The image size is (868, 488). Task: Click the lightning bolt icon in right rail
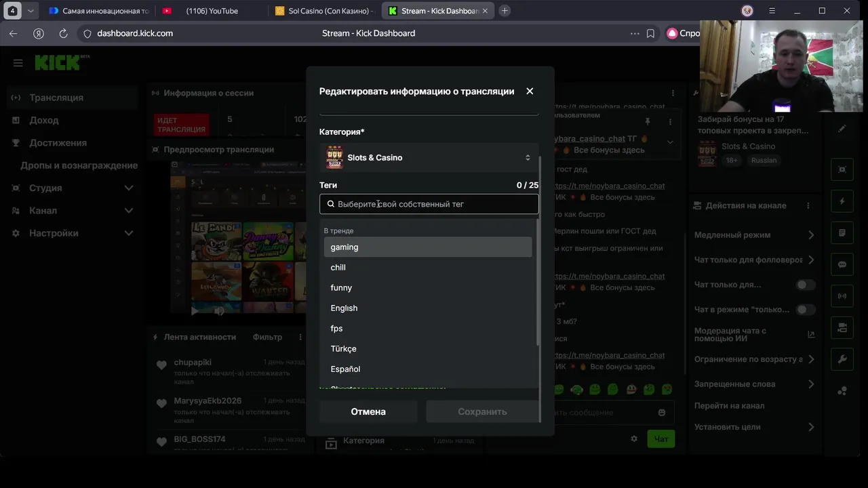coord(842,201)
